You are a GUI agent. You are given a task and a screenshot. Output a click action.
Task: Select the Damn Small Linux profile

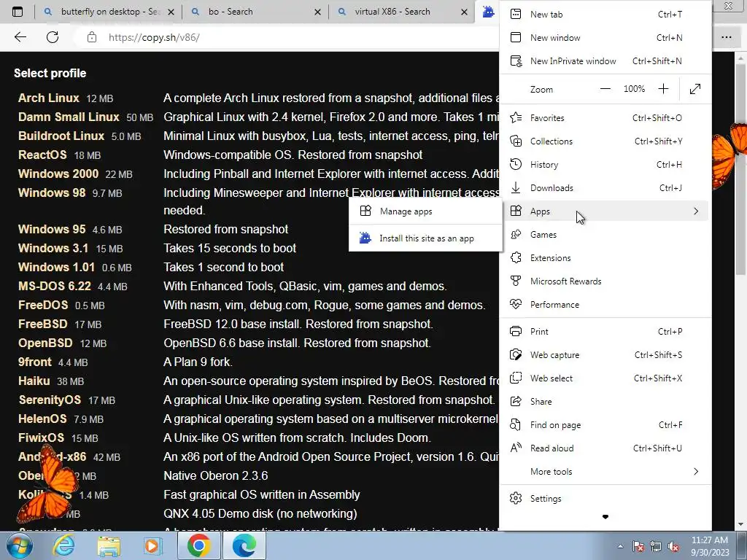click(69, 117)
